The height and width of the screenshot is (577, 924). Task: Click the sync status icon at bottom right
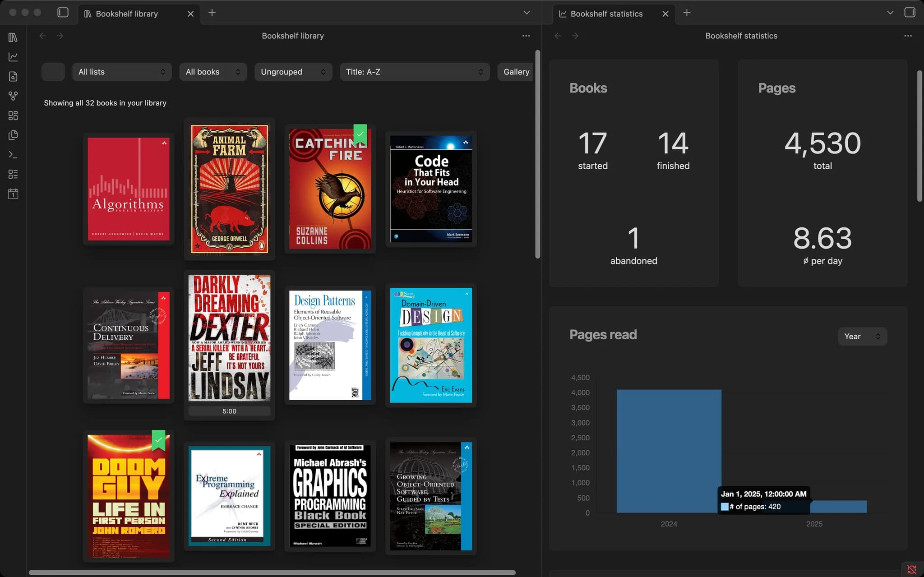tap(912, 569)
